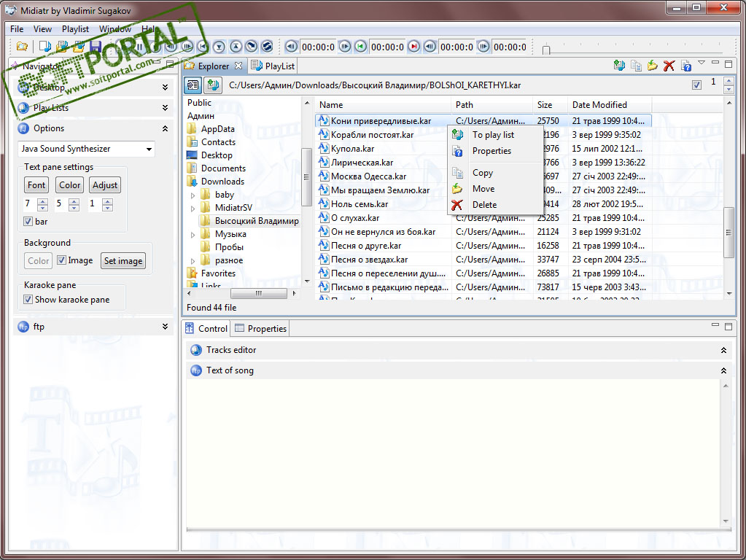Increase the value 1 spinner in text settings
The width and height of the screenshot is (746, 560).
107,201
